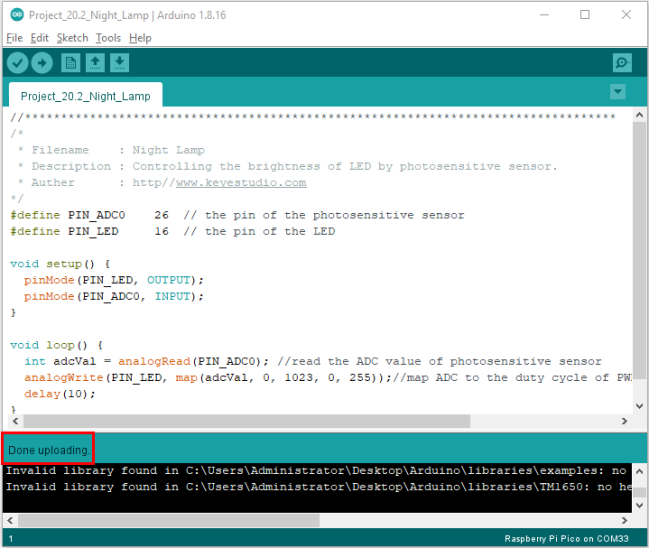Image resolution: width=650 pixels, height=549 pixels.
Task: Click the first 'Invalid library found' console line
Action: 317,471
